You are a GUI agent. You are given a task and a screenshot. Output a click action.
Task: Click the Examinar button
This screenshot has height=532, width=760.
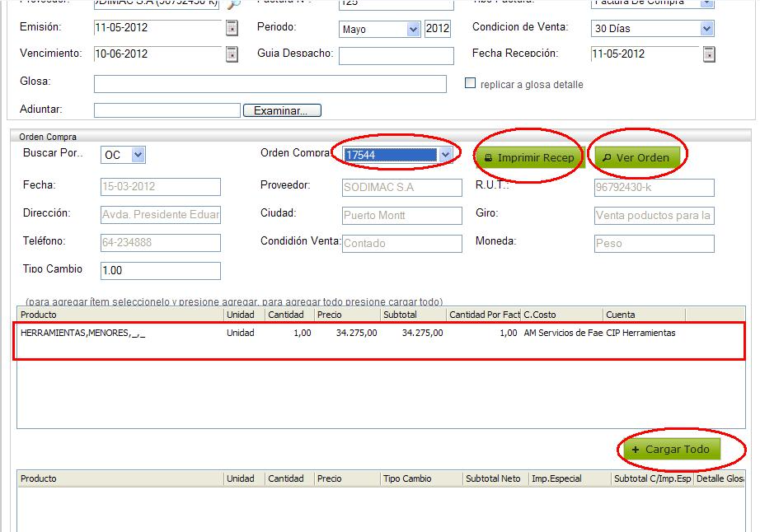[x=282, y=110]
